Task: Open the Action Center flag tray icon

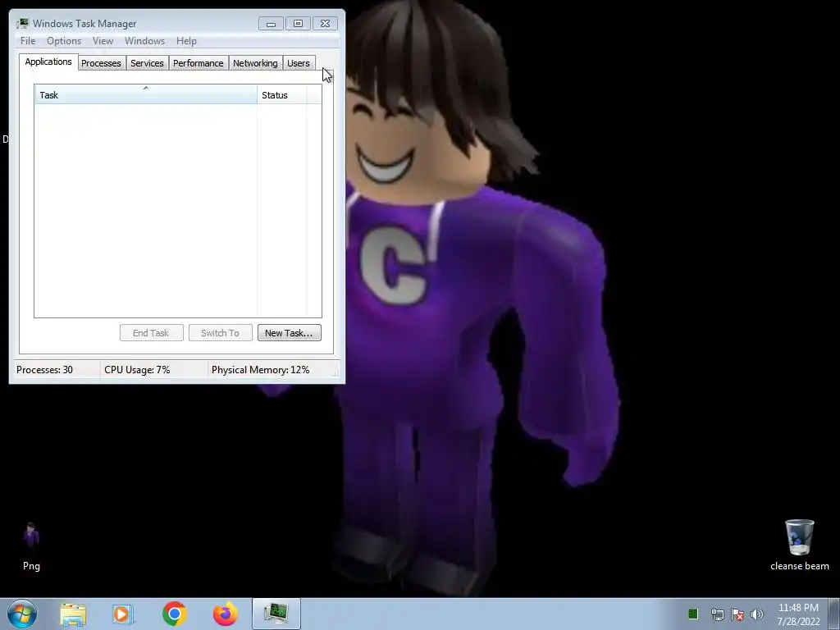Action: pyautogui.click(x=737, y=614)
